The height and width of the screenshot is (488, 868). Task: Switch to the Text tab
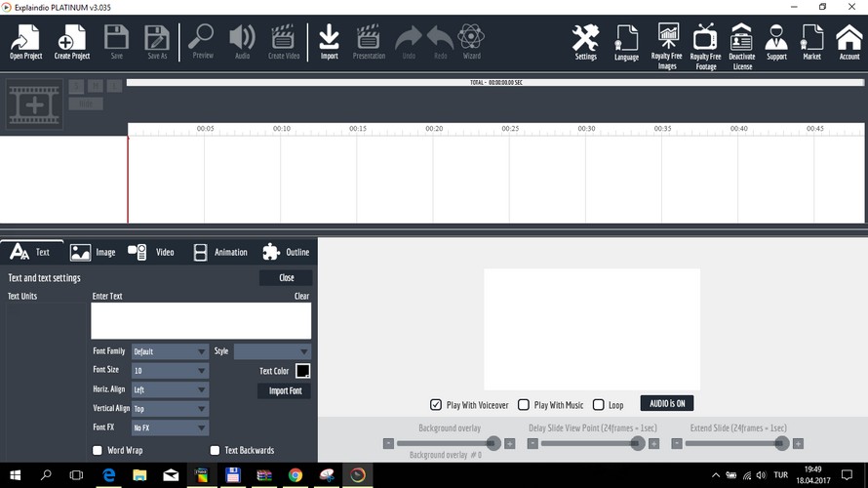(x=31, y=252)
